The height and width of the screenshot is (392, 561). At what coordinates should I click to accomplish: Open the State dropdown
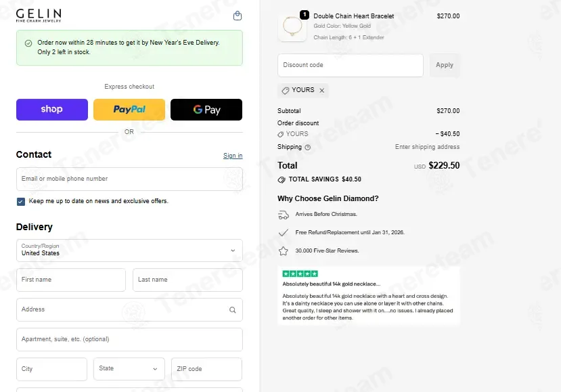(x=129, y=369)
